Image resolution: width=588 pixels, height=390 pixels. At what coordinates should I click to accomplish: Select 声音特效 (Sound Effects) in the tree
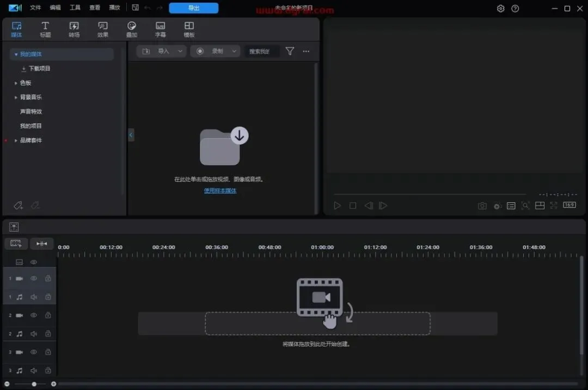[30, 112]
